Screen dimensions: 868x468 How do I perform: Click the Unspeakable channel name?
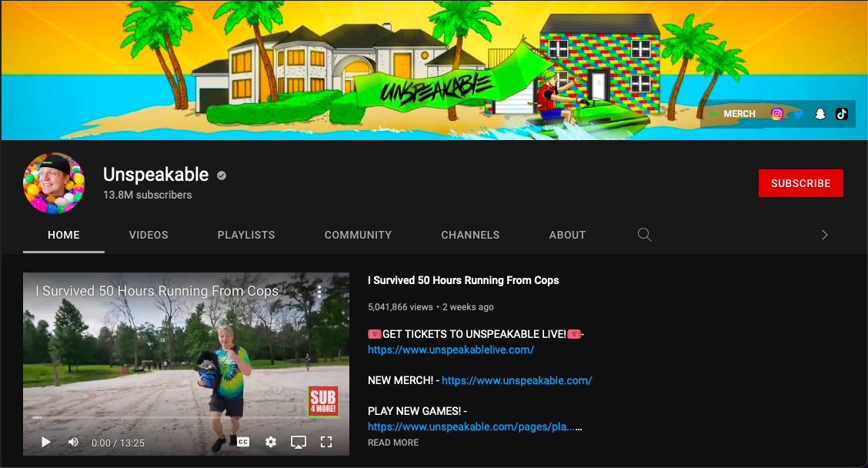(x=155, y=175)
